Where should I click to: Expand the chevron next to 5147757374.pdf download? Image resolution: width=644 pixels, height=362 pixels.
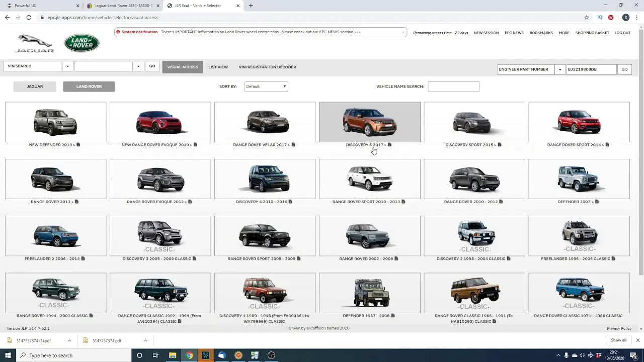pyautogui.click(x=145, y=340)
